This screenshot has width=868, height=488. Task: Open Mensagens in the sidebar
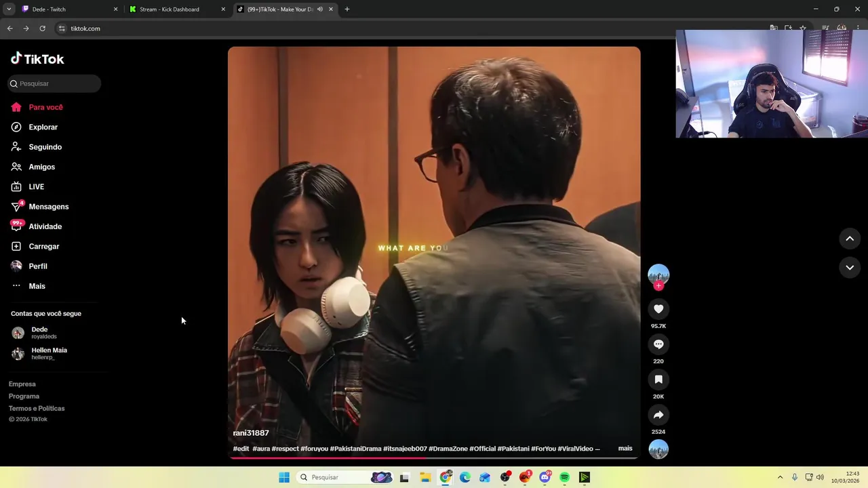(x=40, y=207)
